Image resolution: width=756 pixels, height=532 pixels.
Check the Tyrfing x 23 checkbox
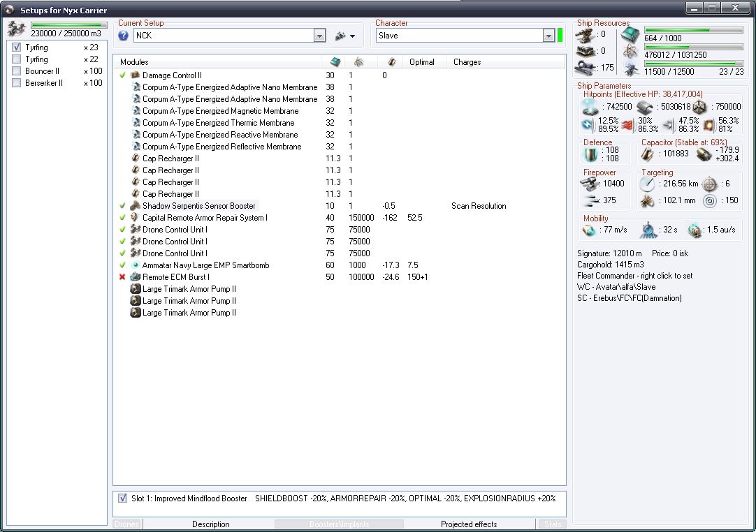point(16,47)
